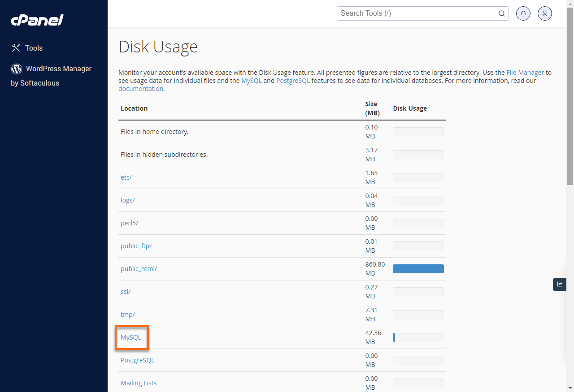Click the search magnifier icon

click(x=501, y=13)
